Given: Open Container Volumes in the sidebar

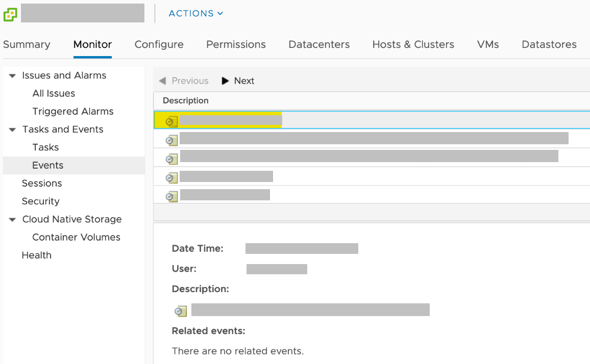Looking at the screenshot, I should [x=76, y=238].
